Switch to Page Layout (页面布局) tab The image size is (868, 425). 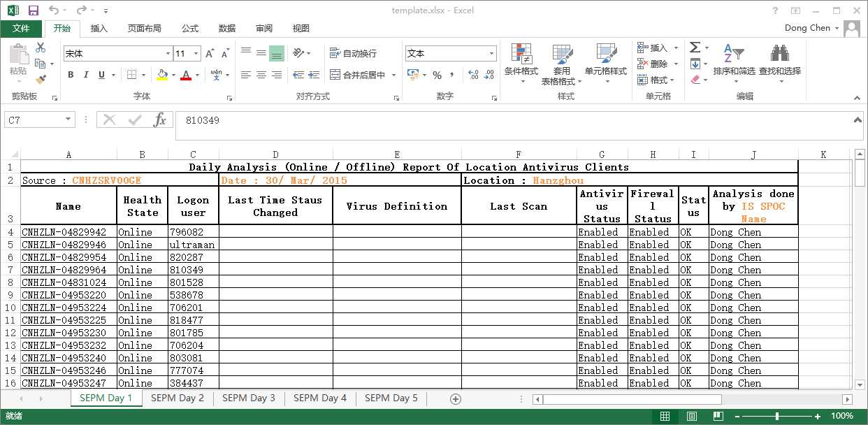point(145,28)
